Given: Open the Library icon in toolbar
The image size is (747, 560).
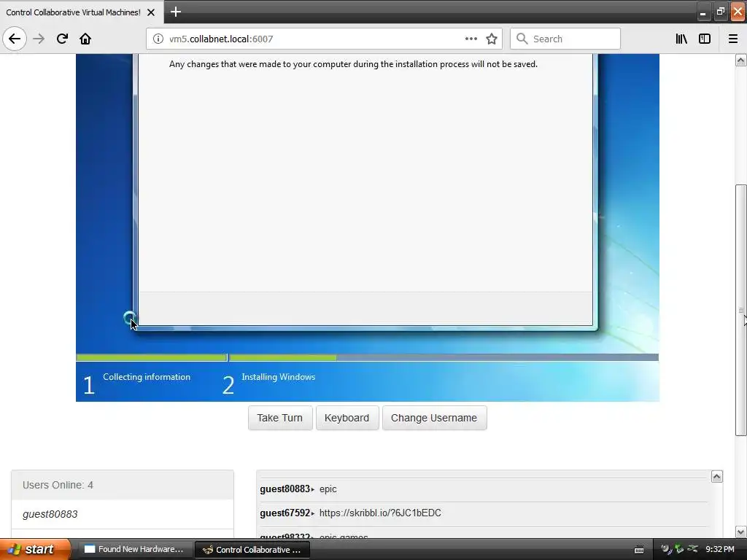Looking at the screenshot, I should click(681, 39).
